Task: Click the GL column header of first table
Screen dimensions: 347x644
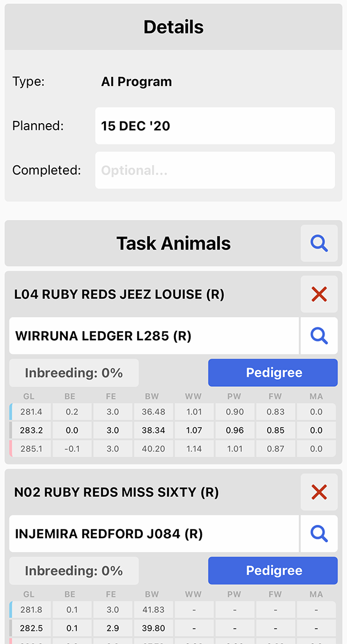Action: pos(29,397)
